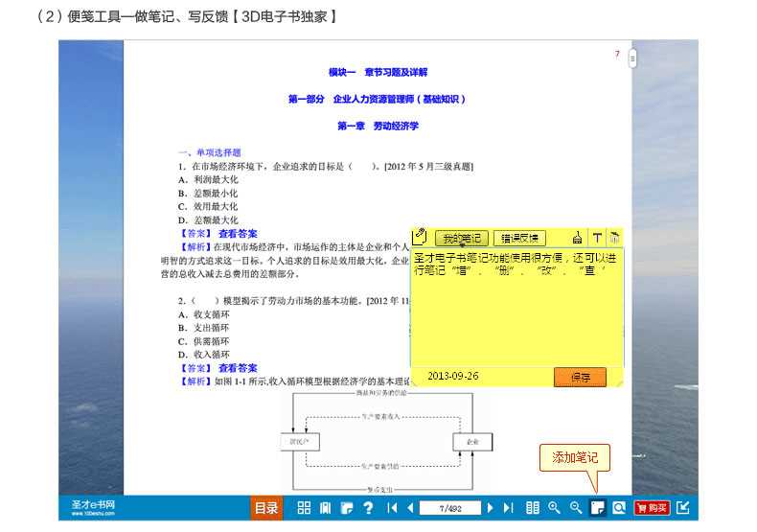Go to the next page
Image resolution: width=757 pixels, height=532 pixels.
pos(490,508)
